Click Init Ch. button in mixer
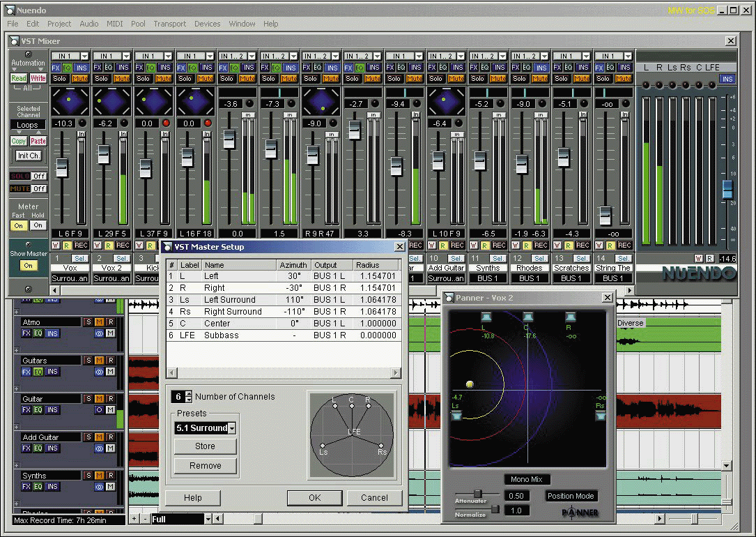Screen dimensions: 756x537 29,156
